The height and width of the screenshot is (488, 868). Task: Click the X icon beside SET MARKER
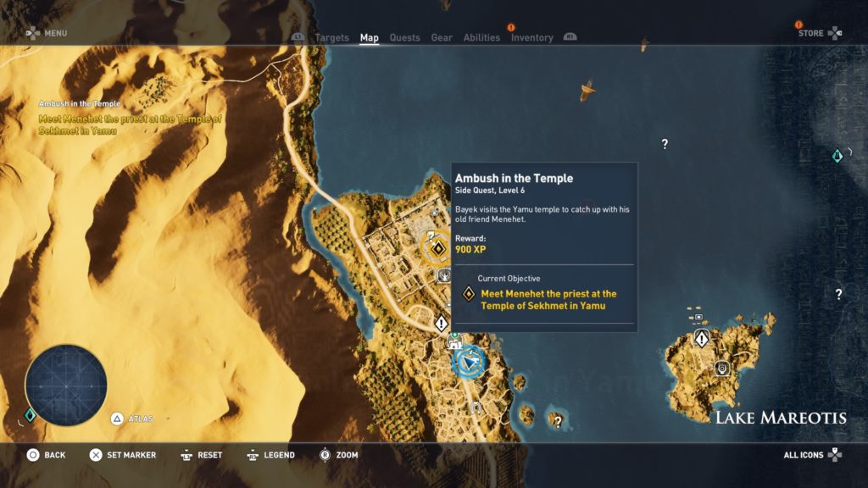[96, 455]
